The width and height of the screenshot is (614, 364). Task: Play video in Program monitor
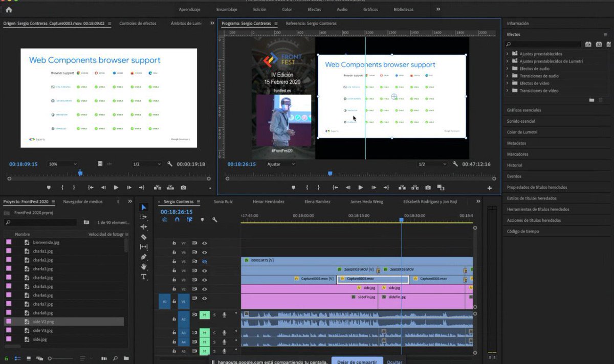tap(361, 188)
